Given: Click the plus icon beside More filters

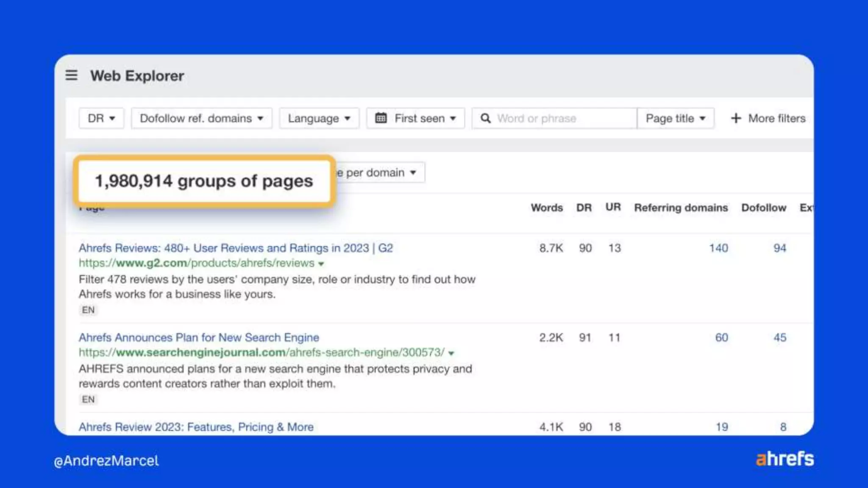Looking at the screenshot, I should click(x=736, y=118).
